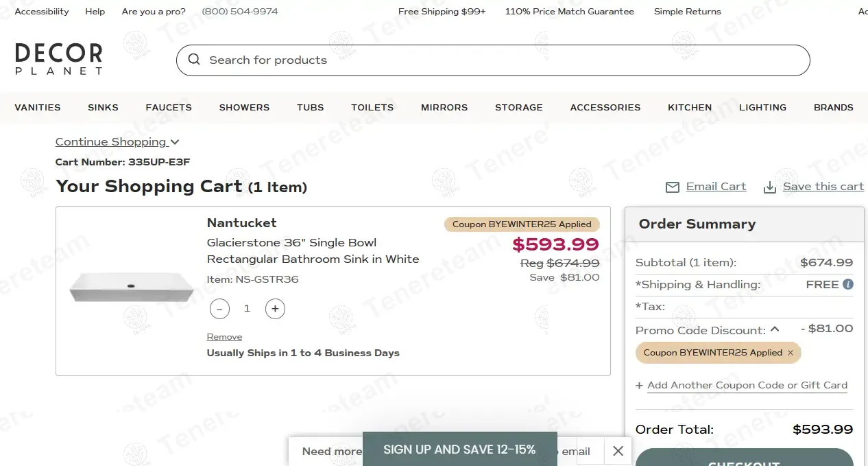This screenshot has width=868, height=466.
Task: Click the Decor Planet logo
Action: coord(59,59)
